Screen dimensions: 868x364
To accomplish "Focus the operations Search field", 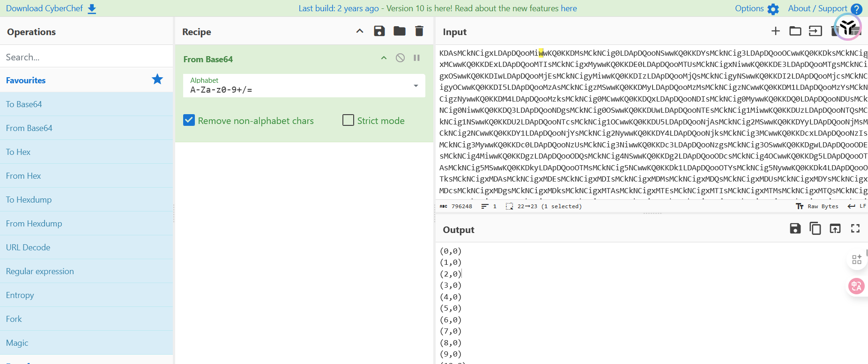I will coord(86,57).
